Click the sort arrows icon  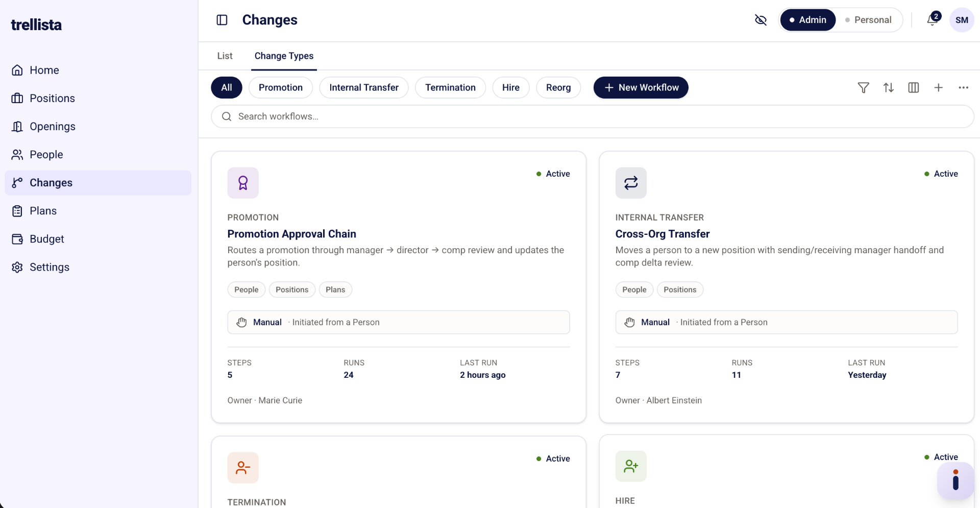pos(888,88)
